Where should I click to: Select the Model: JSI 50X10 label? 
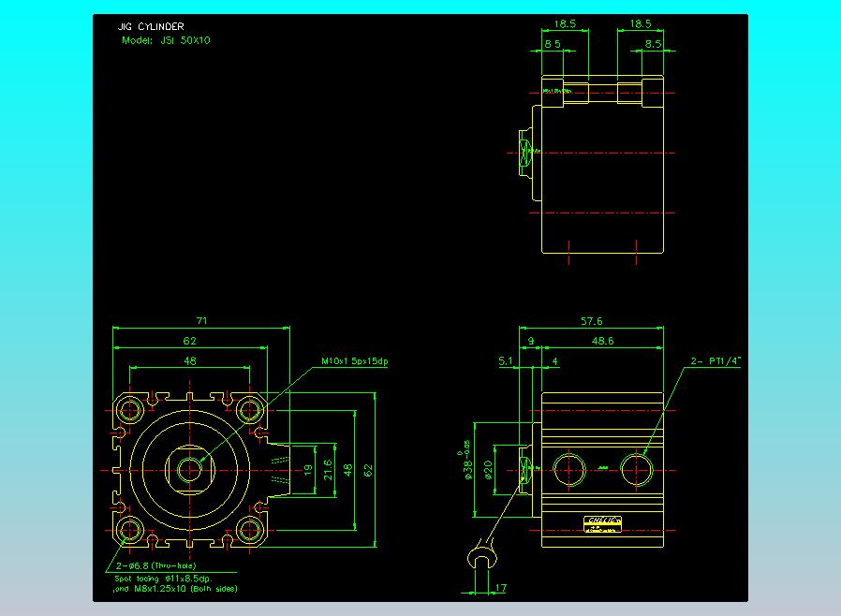coord(167,40)
